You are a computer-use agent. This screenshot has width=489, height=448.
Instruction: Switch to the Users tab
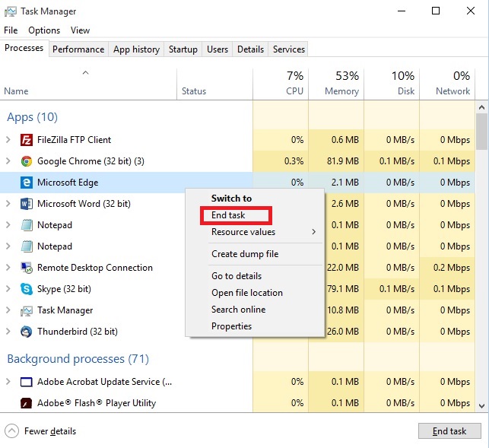point(218,49)
